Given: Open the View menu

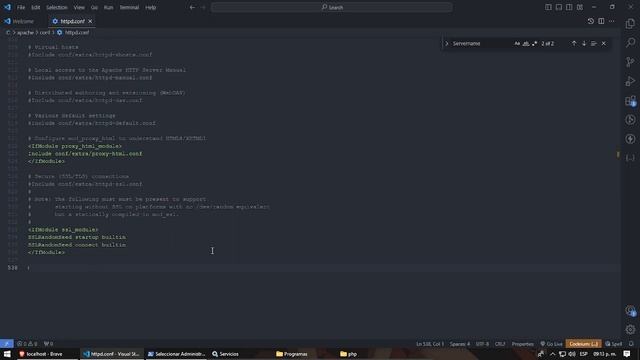Looking at the screenshot, I should [79, 7].
